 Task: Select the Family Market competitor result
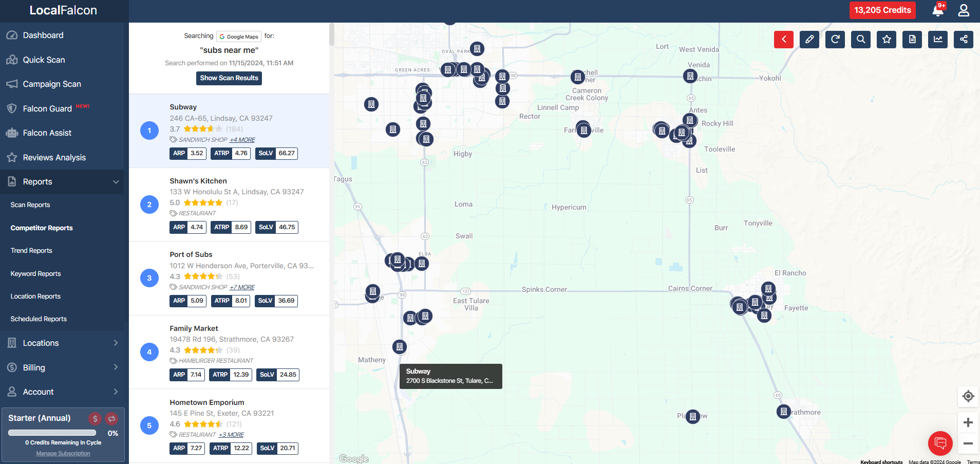(229, 352)
